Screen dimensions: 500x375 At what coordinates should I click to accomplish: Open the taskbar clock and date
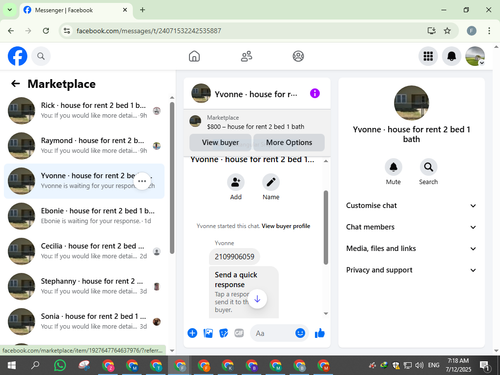pyautogui.click(x=458, y=365)
